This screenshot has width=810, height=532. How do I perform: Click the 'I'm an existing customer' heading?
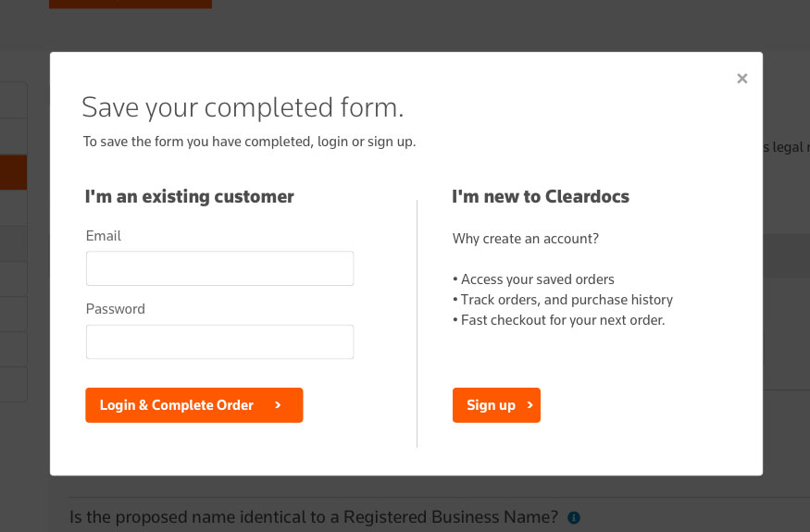coord(189,196)
